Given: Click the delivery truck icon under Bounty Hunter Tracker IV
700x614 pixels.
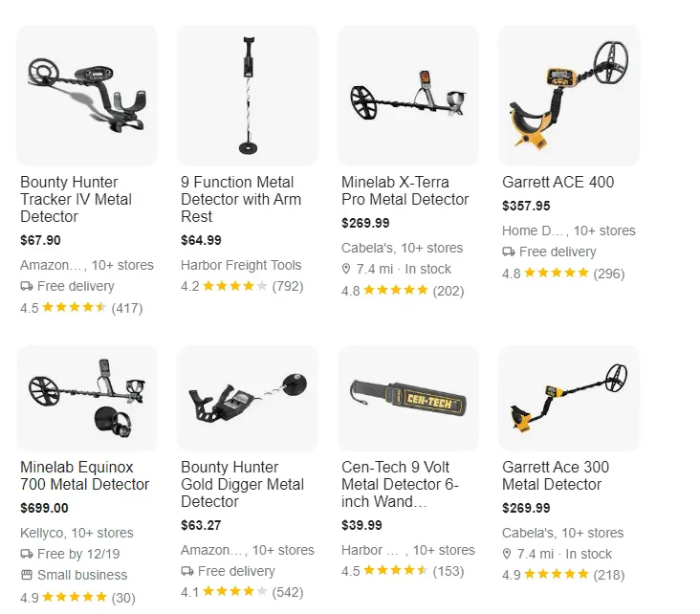Looking at the screenshot, I should click(27, 286).
